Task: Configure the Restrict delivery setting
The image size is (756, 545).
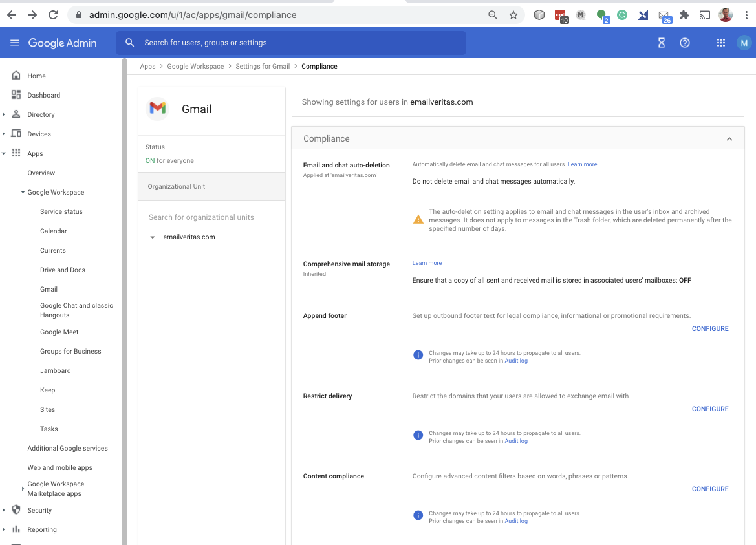Action: point(710,409)
